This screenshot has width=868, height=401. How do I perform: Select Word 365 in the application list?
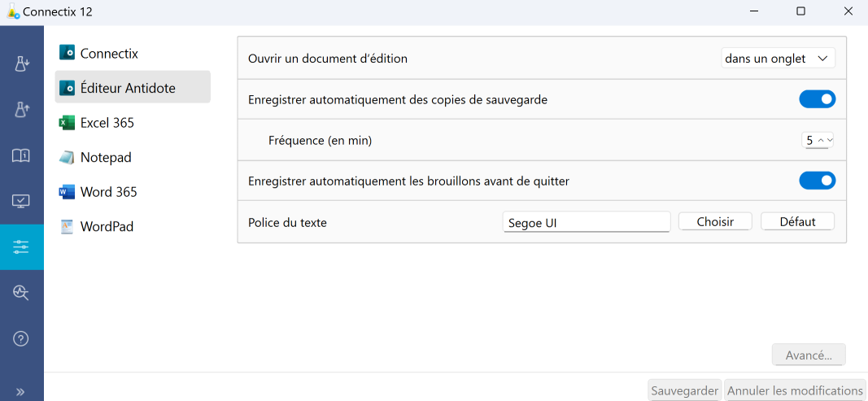108,192
